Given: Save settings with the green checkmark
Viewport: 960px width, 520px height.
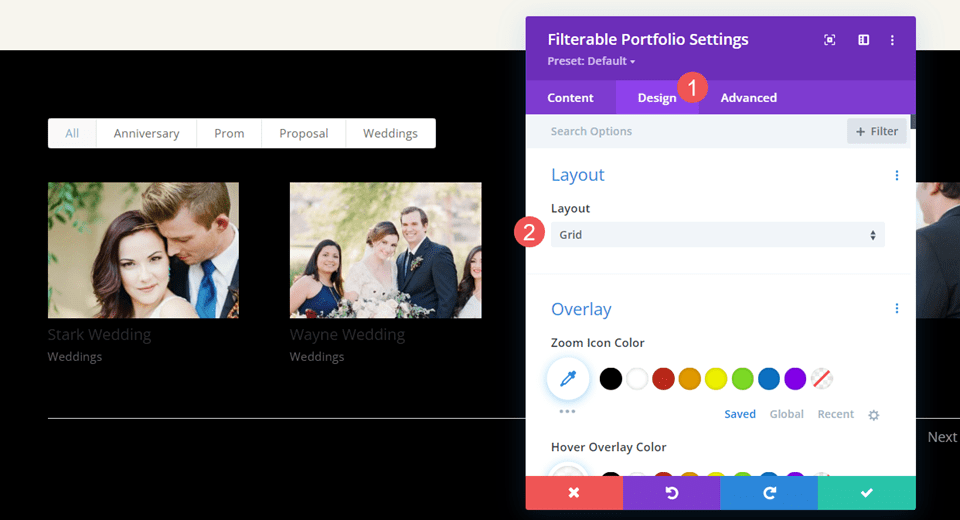Looking at the screenshot, I should pyautogui.click(x=867, y=492).
